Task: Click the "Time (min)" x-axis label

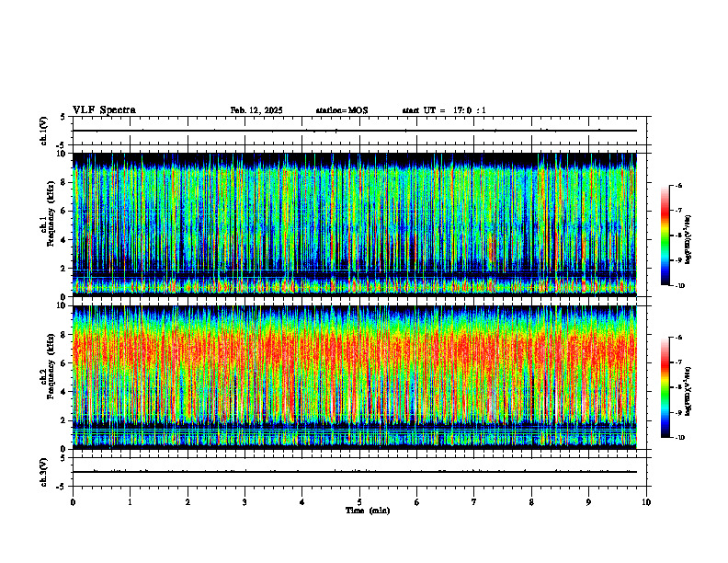Action: tap(368, 511)
